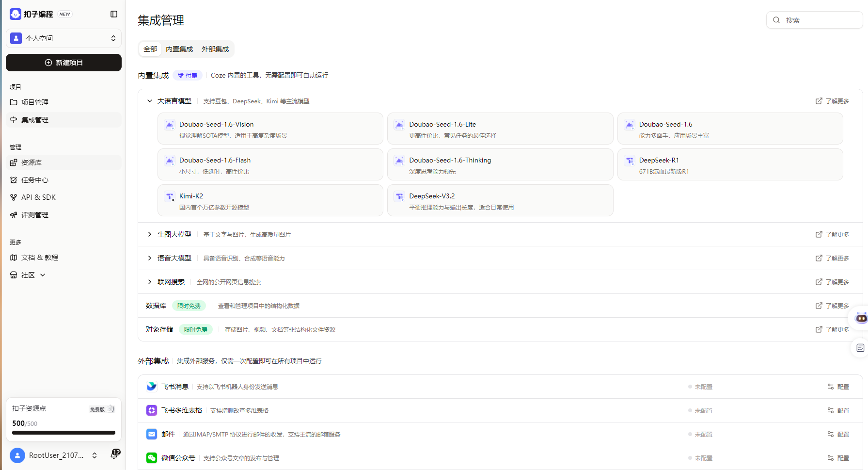Click 了解更多 for 数据库
The width and height of the screenshot is (868, 470).
(x=832, y=306)
